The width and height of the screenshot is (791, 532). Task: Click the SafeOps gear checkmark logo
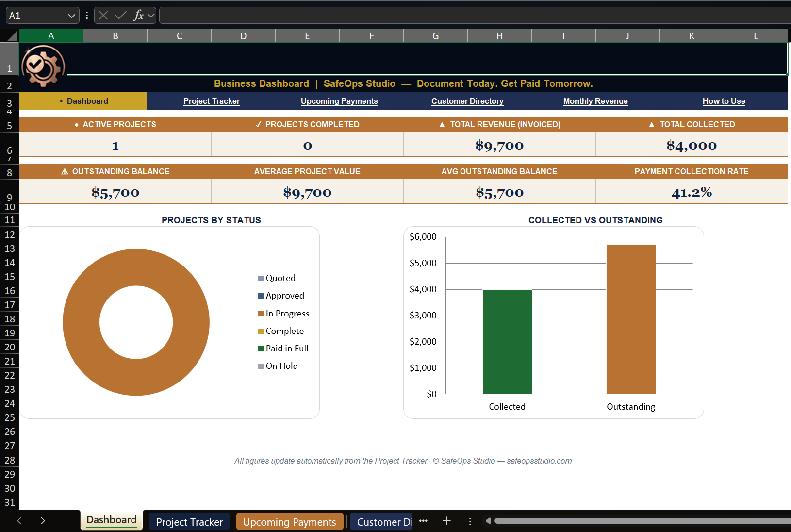tap(43, 66)
